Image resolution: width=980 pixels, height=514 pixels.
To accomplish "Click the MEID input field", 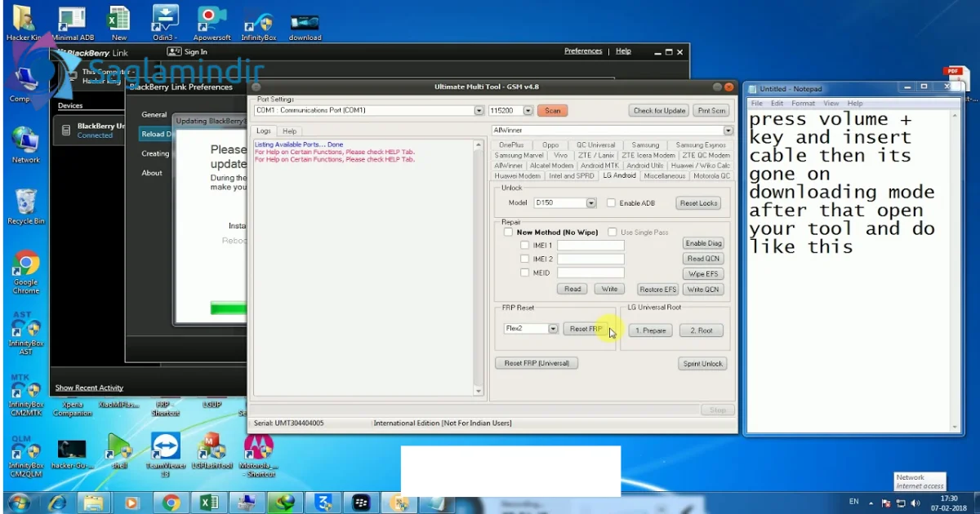I will coord(590,273).
